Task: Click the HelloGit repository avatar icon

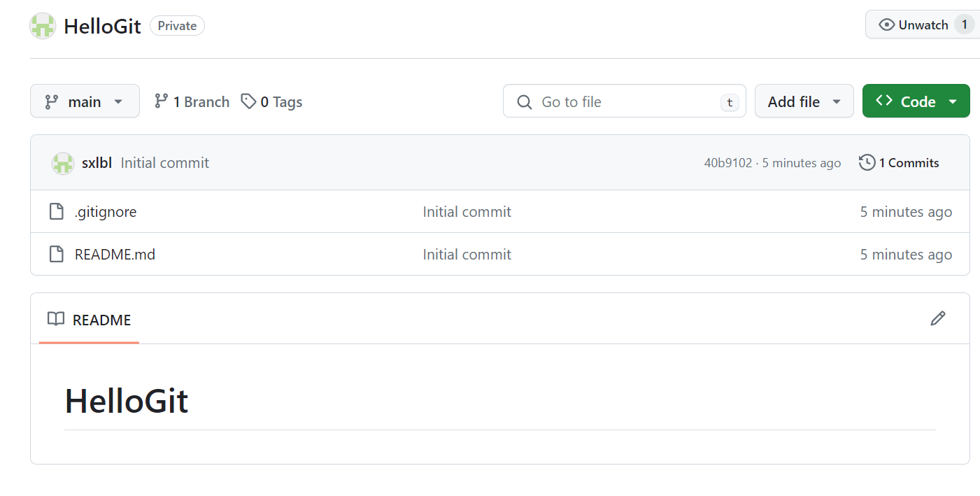Action: 43,26
